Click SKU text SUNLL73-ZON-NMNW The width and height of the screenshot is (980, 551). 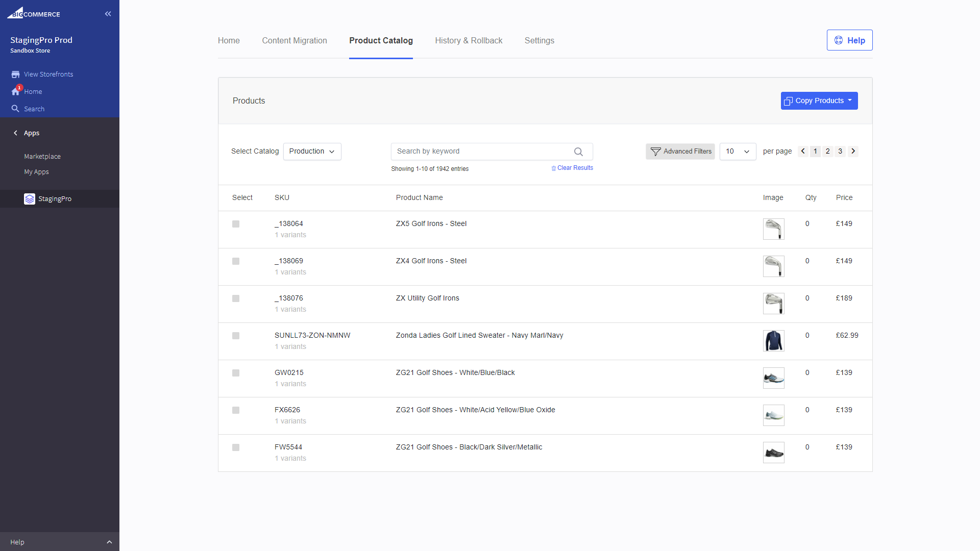tap(312, 336)
